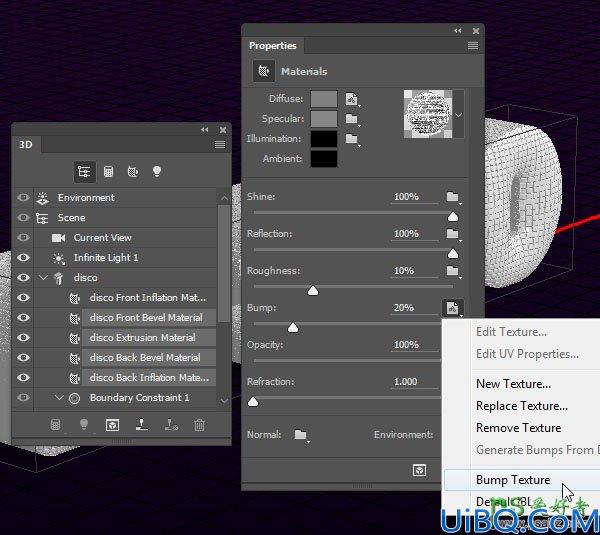Click the Specular texture folder icon
The width and height of the screenshot is (600, 535).
pos(352,119)
